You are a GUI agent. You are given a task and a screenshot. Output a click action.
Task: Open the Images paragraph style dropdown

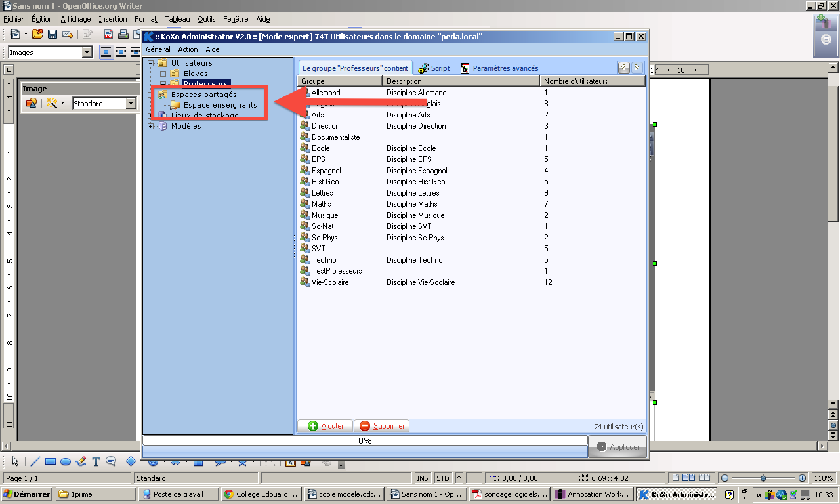tap(87, 52)
